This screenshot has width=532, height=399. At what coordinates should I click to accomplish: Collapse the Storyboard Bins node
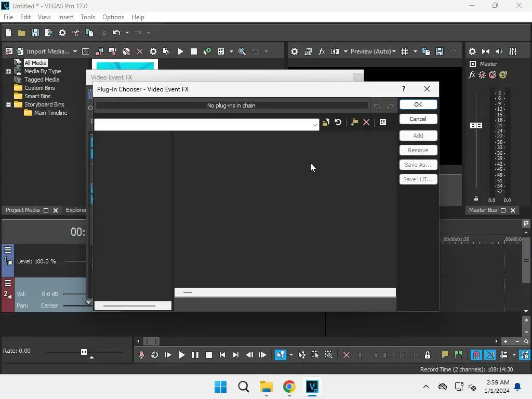(8, 104)
